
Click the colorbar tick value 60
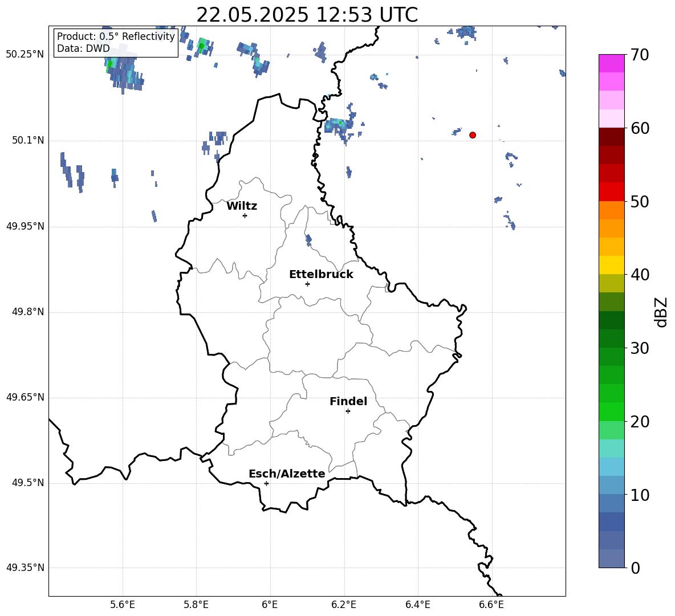pyautogui.click(x=640, y=128)
